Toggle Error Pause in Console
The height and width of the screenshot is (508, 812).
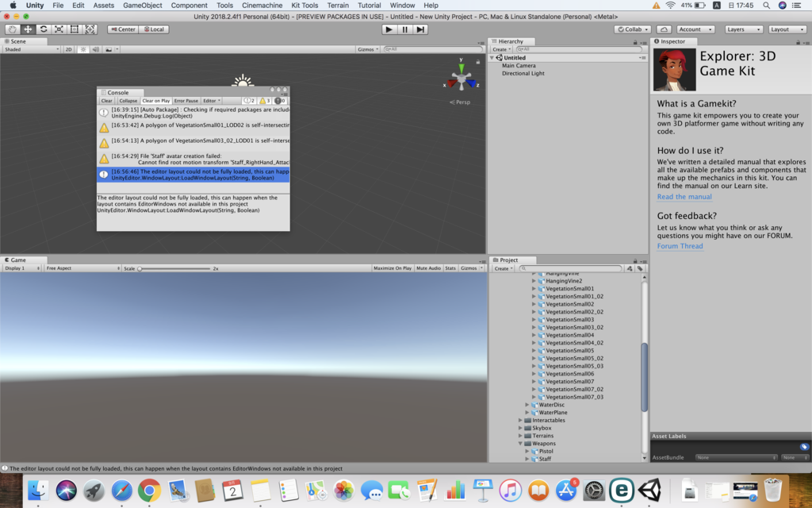pyautogui.click(x=186, y=101)
